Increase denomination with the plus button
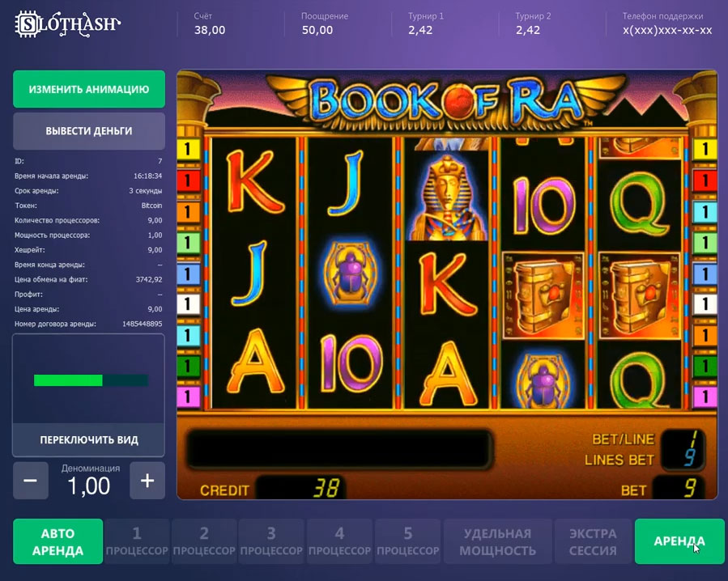Screen dimensions: 728x581 pyautogui.click(x=147, y=481)
